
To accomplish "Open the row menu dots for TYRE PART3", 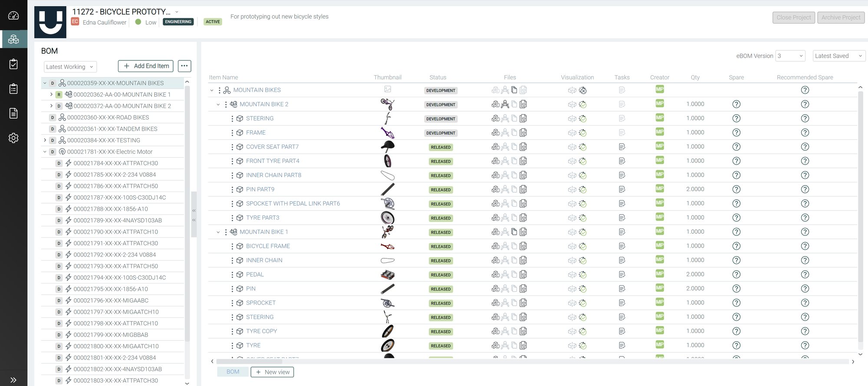I will 232,218.
